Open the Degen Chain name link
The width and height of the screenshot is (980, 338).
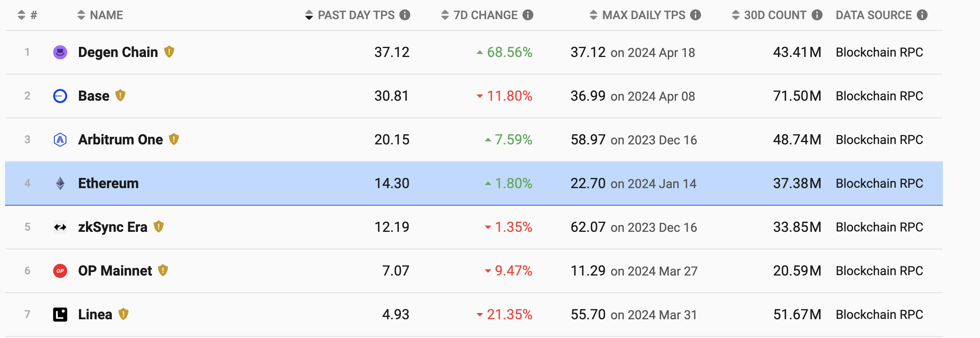pyautogui.click(x=118, y=52)
